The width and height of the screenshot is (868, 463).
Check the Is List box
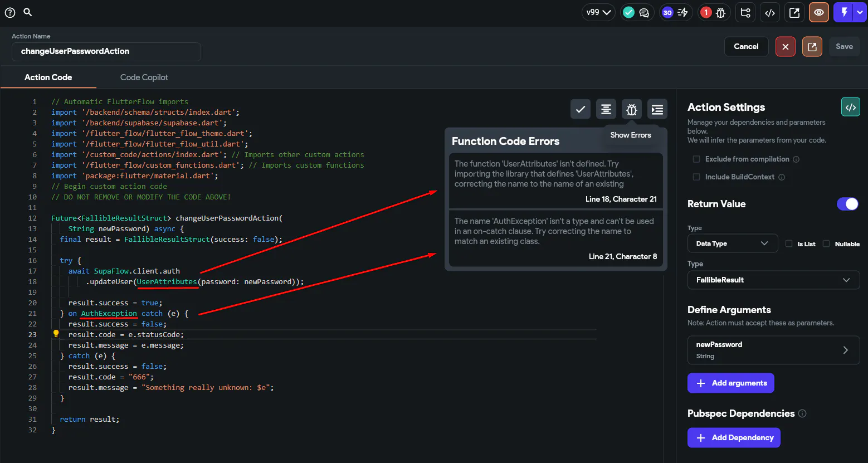pos(789,243)
